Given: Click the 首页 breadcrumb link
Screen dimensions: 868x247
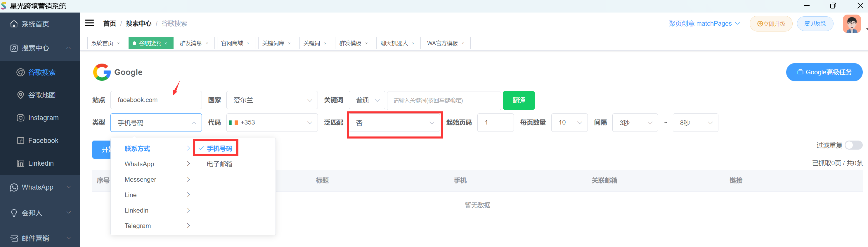Looking at the screenshot, I should [110, 24].
